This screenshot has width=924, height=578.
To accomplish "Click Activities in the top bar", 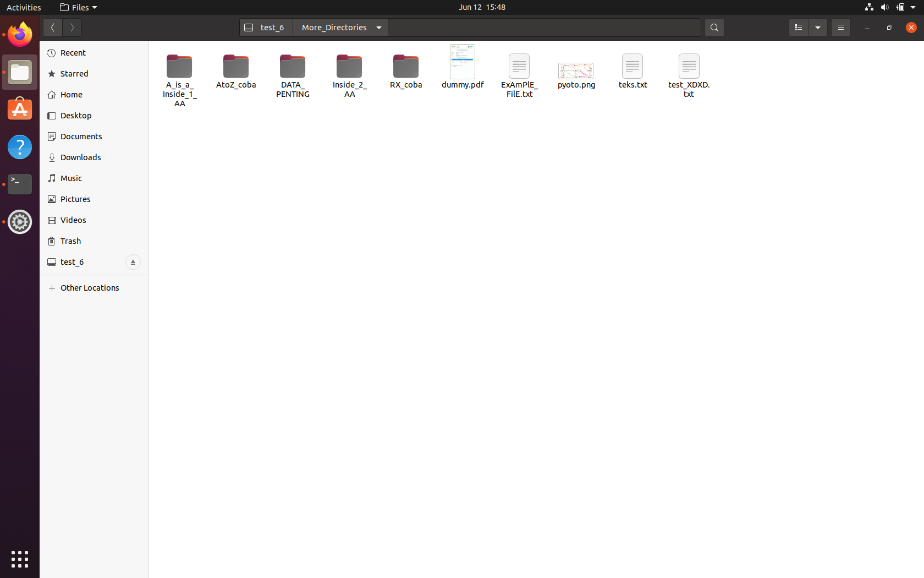I will 23,7.
